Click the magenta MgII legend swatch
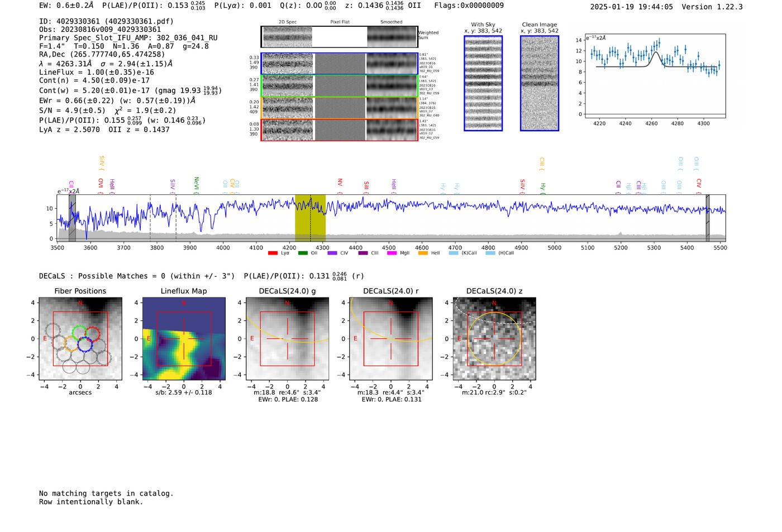Image resolution: width=782 pixels, height=532 pixels. tap(392, 253)
